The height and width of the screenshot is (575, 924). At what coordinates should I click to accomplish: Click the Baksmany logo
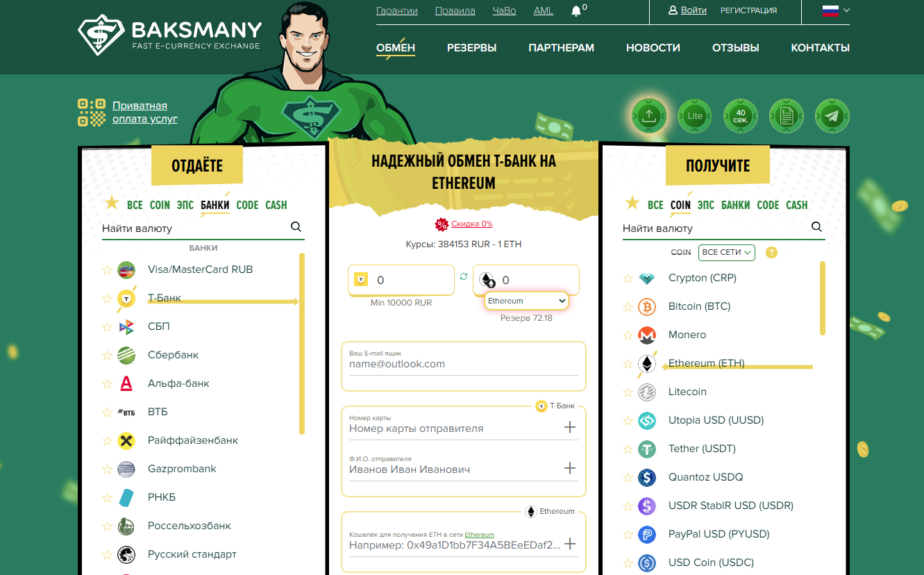pyautogui.click(x=170, y=35)
